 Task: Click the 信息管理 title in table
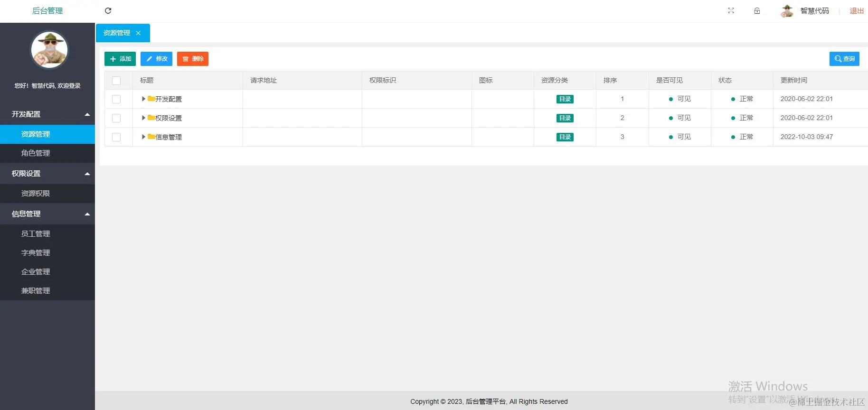point(169,137)
